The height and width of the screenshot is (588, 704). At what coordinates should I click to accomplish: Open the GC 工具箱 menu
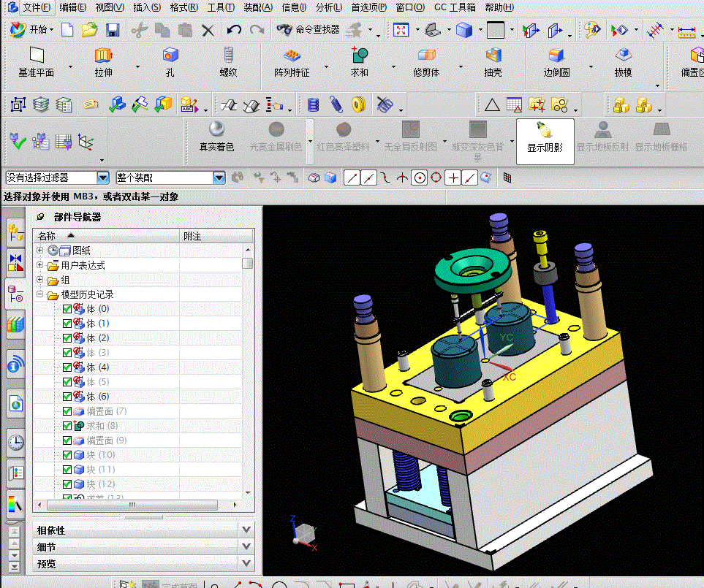(455, 7)
